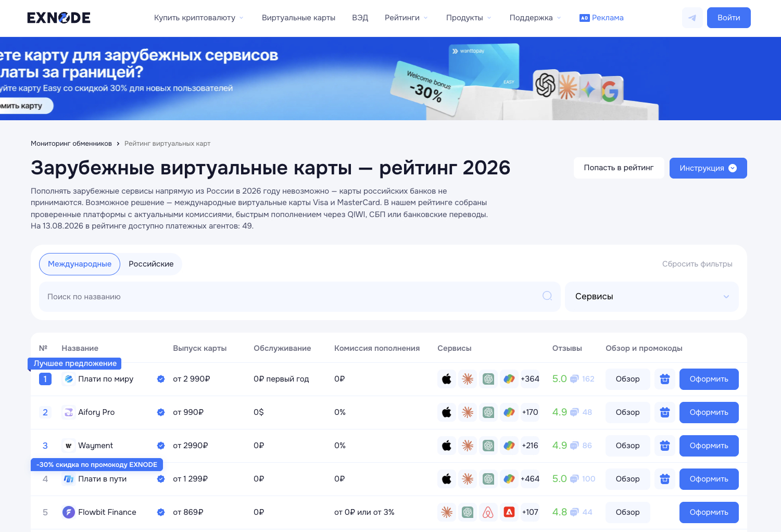Click verified badge next to Wayment
Viewport: 781px width, 532px height.
click(x=161, y=446)
